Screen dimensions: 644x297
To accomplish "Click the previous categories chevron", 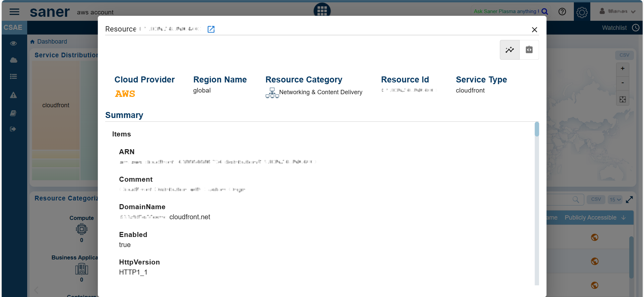I will (37, 290).
